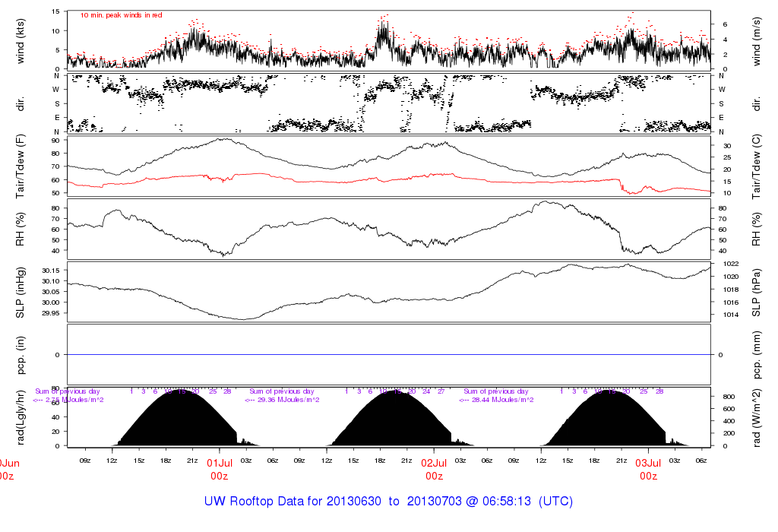
Task: Select the 'pcp. (in)' axis label
Action: point(21,355)
